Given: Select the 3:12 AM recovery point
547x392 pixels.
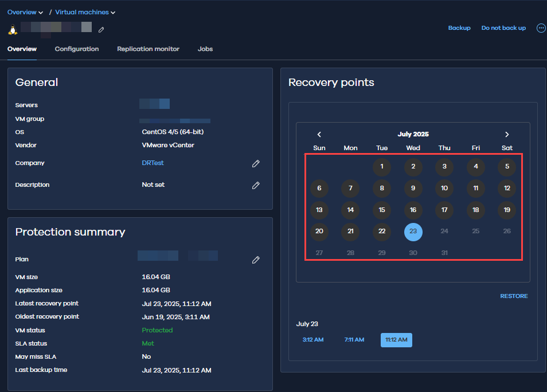Looking at the screenshot, I should (x=313, y=340).
